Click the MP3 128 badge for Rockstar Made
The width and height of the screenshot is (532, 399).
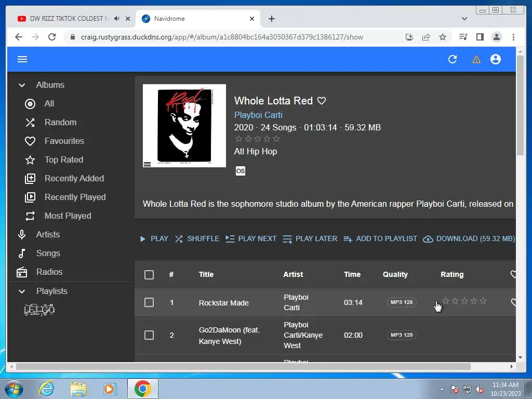coord(402,302)
